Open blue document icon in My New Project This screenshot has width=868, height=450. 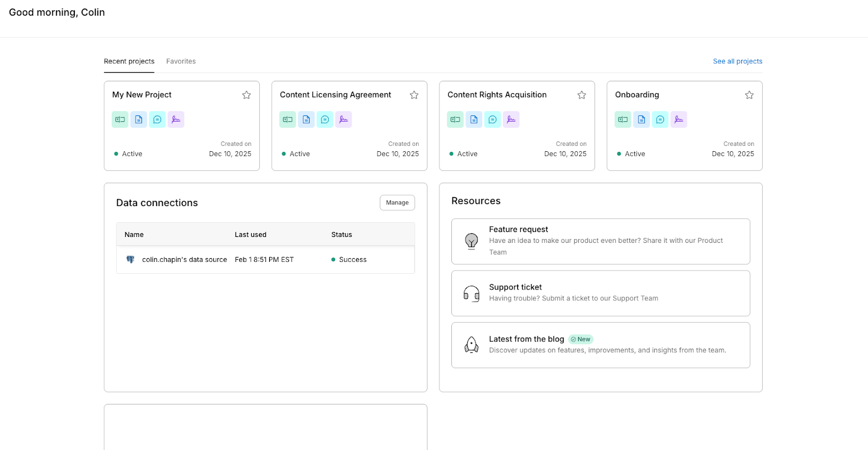[x=139, y=119]
